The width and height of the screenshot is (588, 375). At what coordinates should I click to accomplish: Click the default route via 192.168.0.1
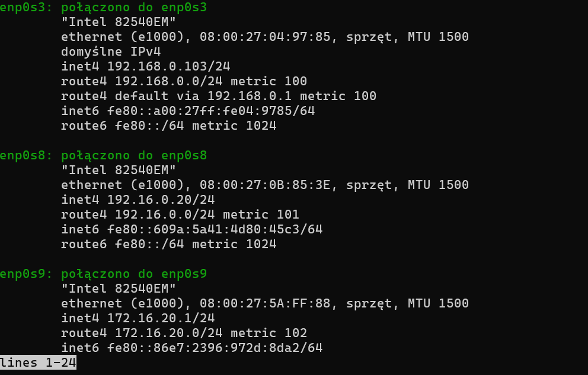point(218,97)
